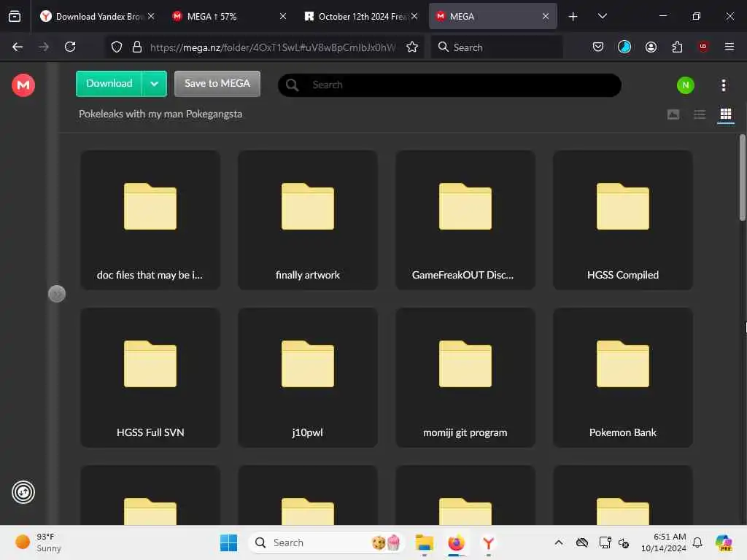Screen dimensions: 747x560
Task: Open a new browser tab
Action: click(573, 17)
